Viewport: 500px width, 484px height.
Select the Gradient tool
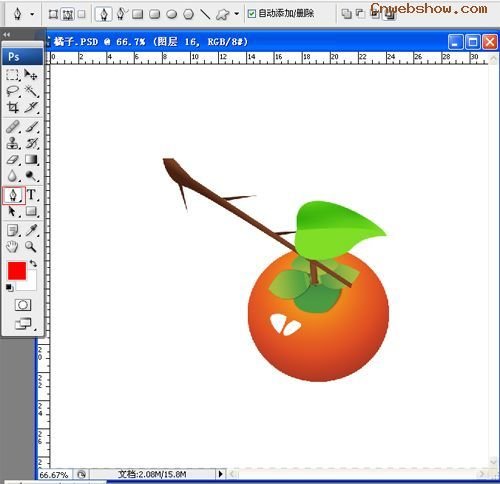tap(31, 159)
